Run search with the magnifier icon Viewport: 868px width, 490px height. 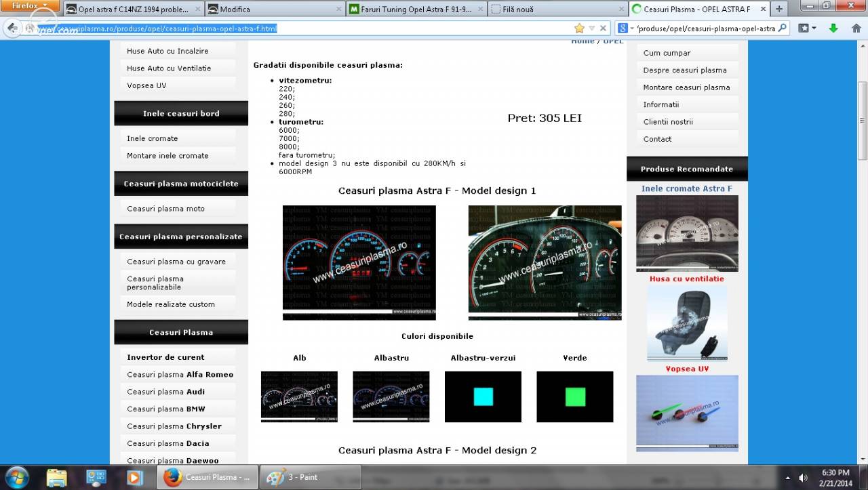click(x=783, y=28)
